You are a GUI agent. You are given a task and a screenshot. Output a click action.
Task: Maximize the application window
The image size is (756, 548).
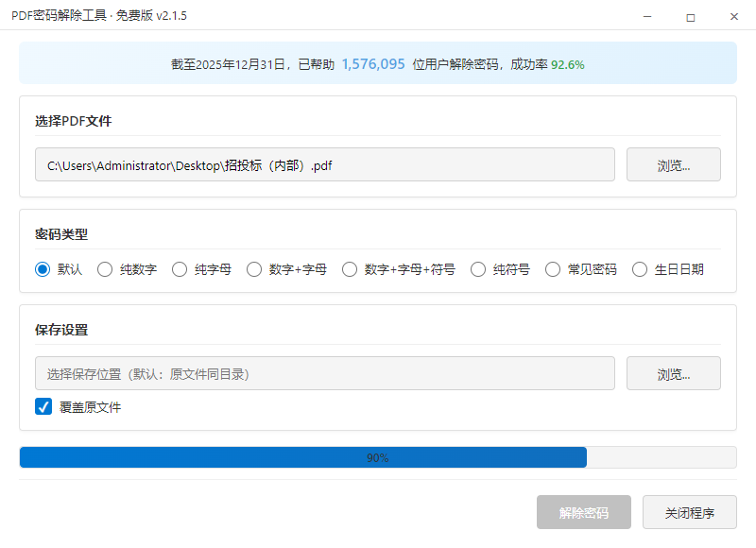pyautogui.click(x=690, y=16)
